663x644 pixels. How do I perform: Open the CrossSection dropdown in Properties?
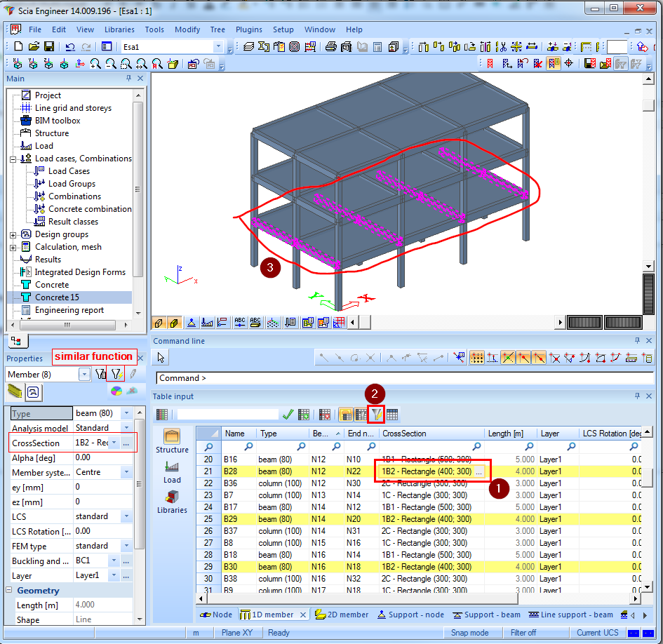coord(114,443)
